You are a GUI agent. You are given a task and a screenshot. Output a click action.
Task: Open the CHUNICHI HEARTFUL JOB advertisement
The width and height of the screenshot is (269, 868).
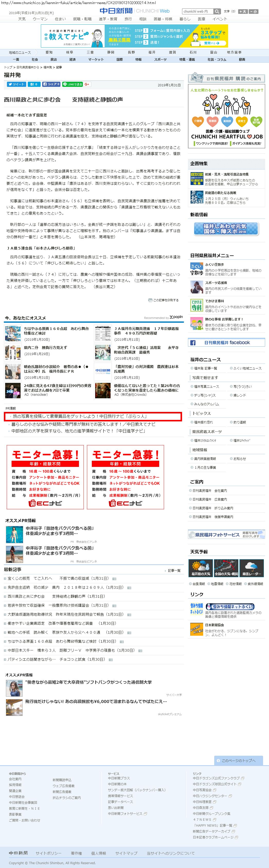227,116
